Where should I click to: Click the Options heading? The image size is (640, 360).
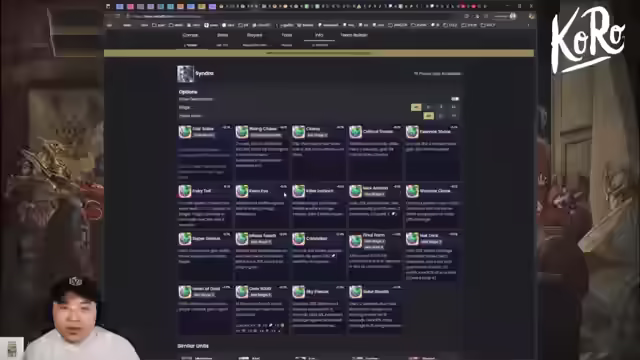[x=188, y=92]
